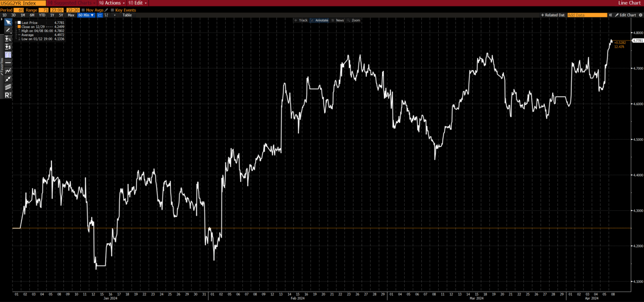Click the USGG2YR Index security field
Viewport: 644px width, 302px height.
23,3
